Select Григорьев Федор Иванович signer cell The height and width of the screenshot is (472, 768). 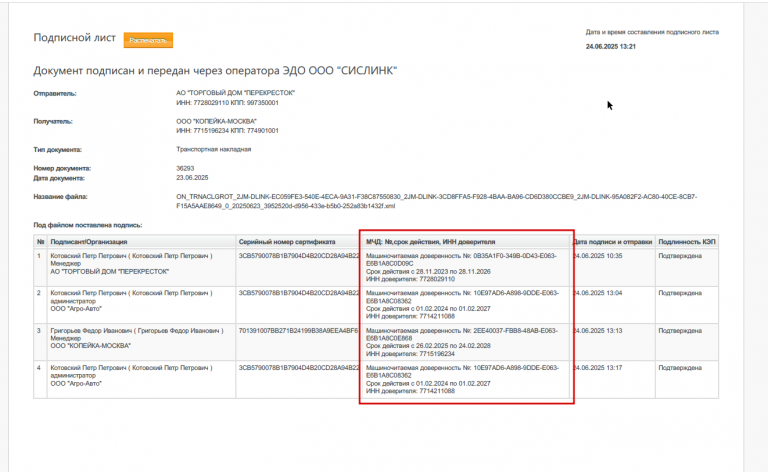pyautogui.click(x=142, y=342)
